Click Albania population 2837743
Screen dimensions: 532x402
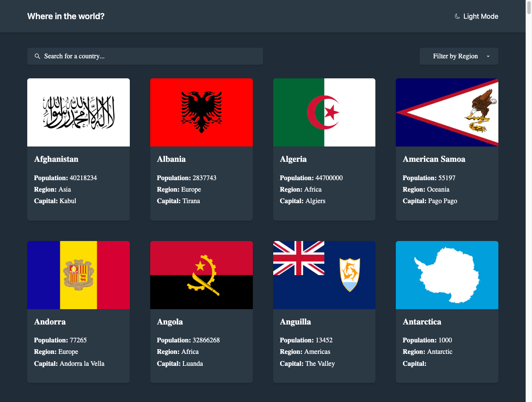point(187,178)
